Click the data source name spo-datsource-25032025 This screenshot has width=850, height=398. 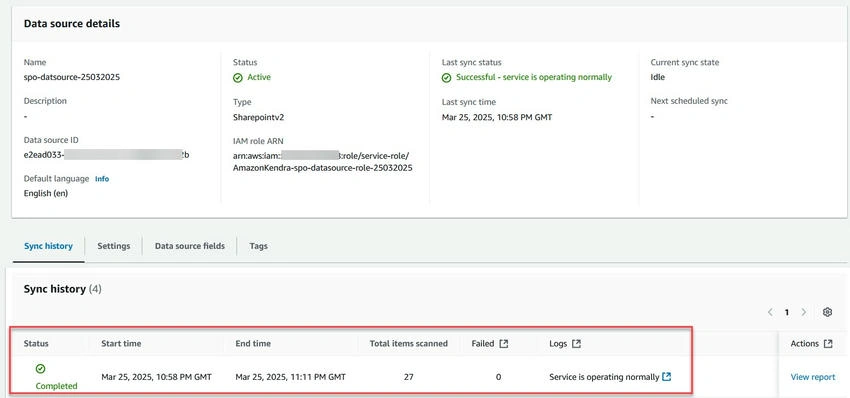[x=72, y=77]
